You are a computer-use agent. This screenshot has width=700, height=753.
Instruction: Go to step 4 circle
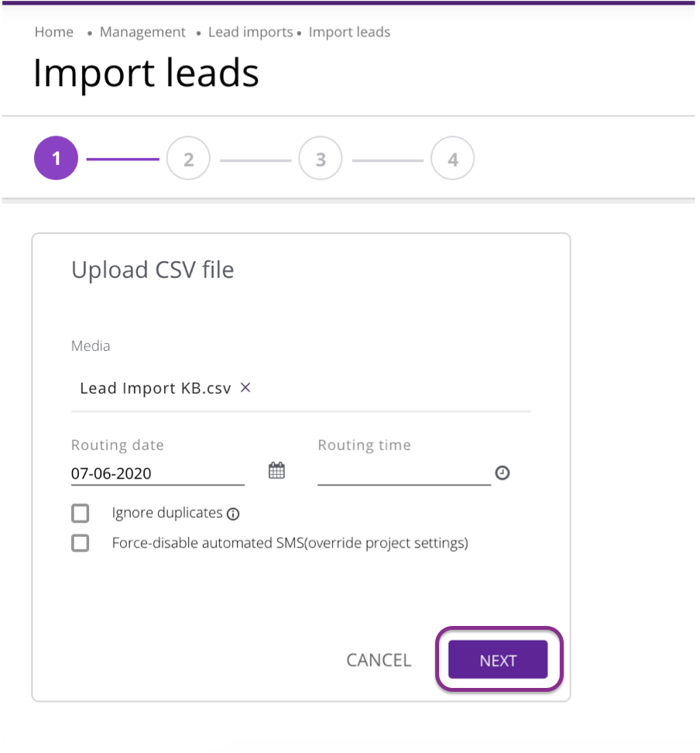click(x=453, y=159)
